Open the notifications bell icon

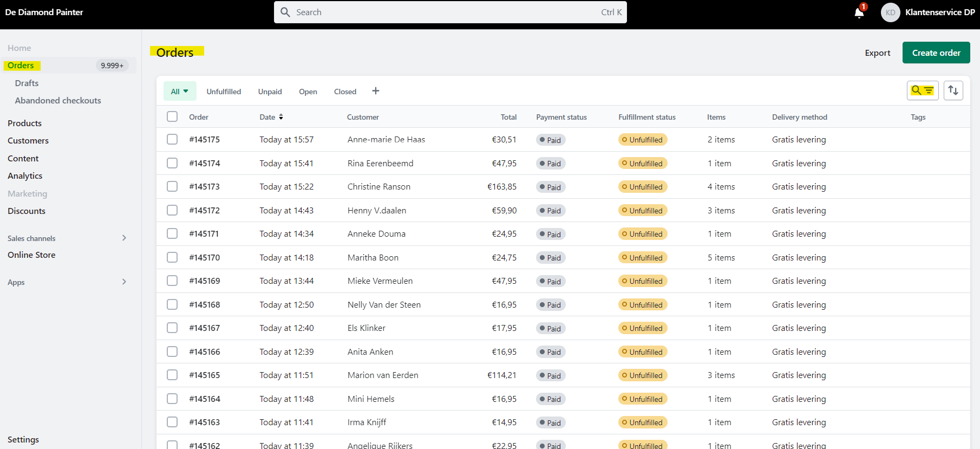click(859, 12)
